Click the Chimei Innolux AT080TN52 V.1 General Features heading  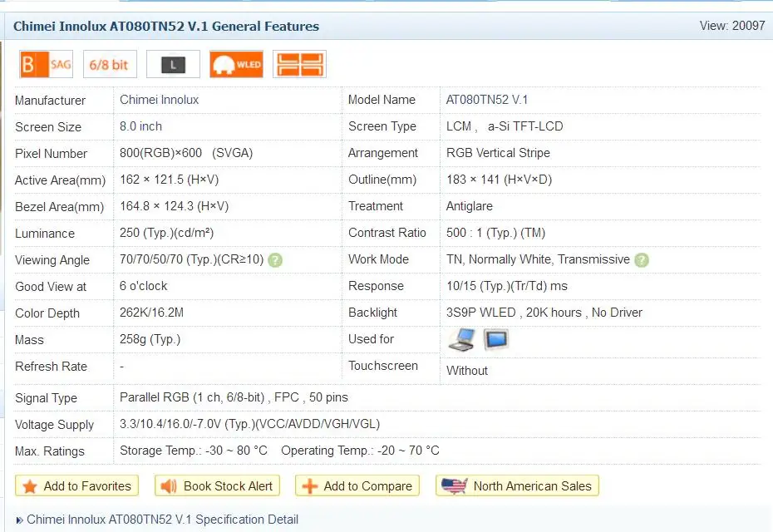(x=166, y=26)
